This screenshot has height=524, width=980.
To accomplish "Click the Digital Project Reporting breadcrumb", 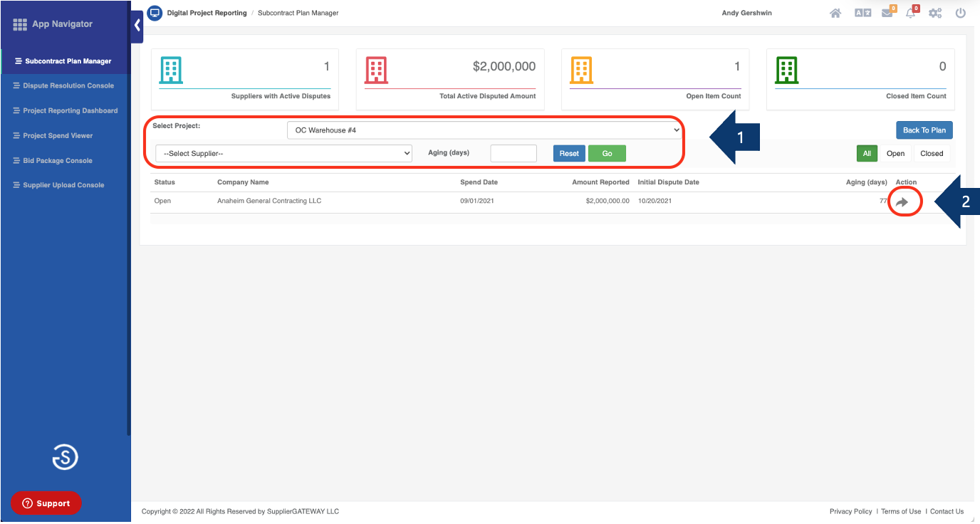I will click(x=207, y=13).
